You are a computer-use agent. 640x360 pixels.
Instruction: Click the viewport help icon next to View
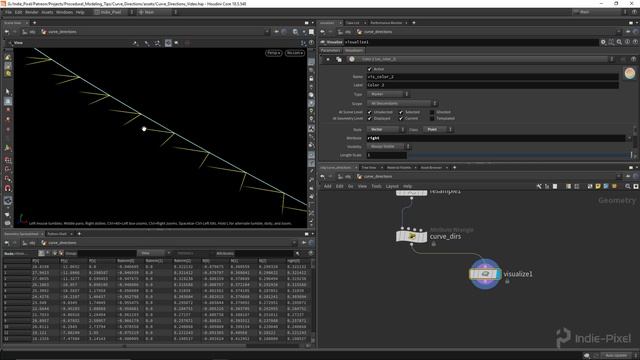[x=311, y=42]
